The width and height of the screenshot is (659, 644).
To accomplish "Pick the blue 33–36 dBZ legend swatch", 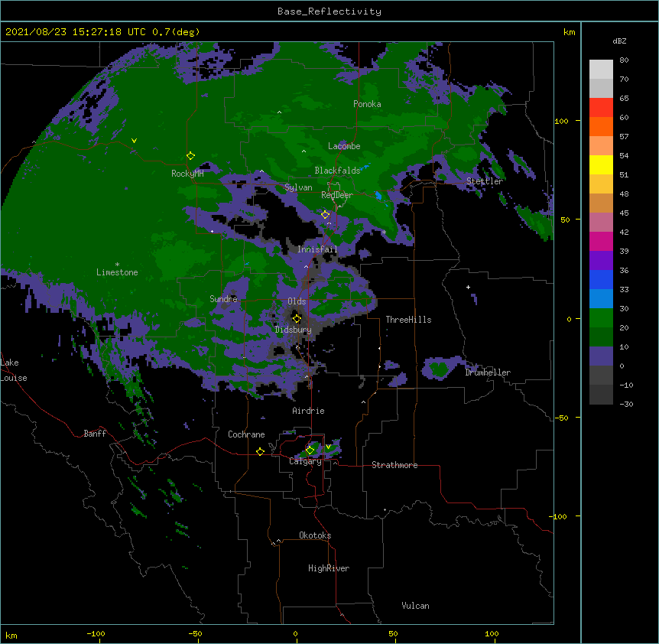I will (x=601, y=279).
